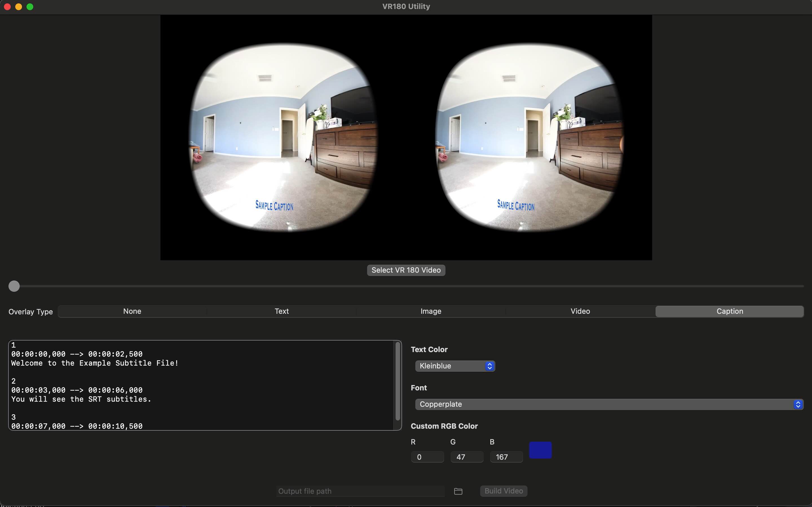Click the G value showing 47
The width and height of the screenshot is (812, 507).
[x=467, y=457]
